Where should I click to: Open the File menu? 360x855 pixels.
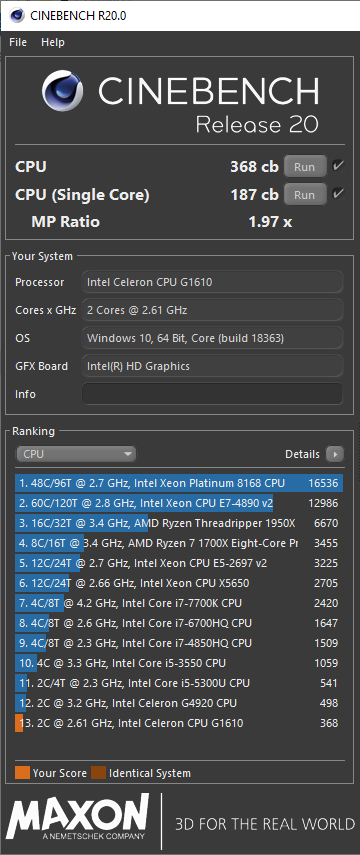pos(18,42)
